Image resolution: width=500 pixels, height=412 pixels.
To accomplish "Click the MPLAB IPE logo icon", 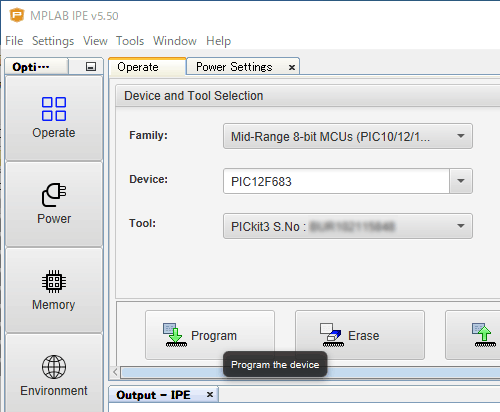I will coord(17,15).
